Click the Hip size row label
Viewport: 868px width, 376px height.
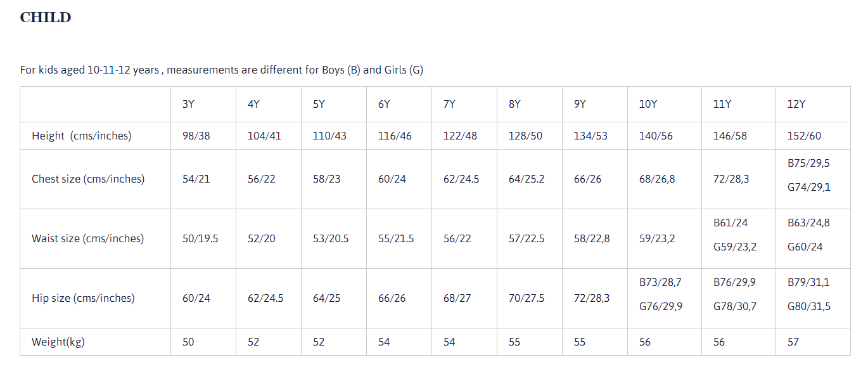[x=83, y=298]
